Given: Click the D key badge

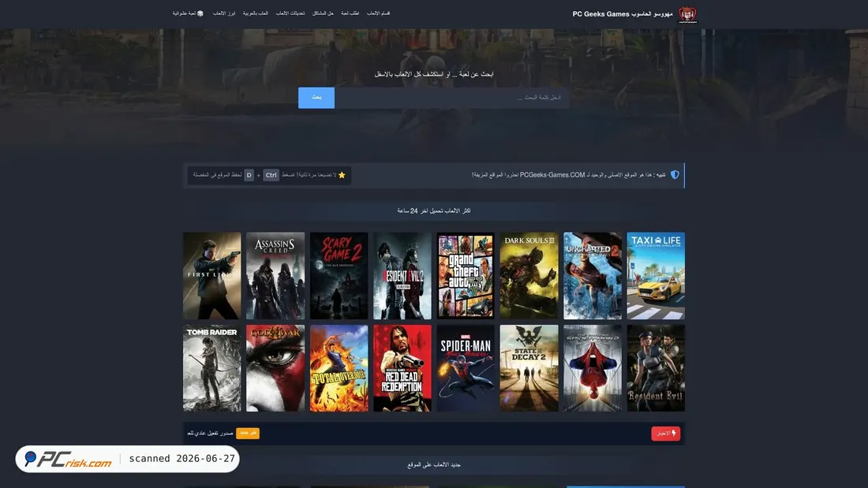Looking at the screenshot, I should [x=249, y=175].
